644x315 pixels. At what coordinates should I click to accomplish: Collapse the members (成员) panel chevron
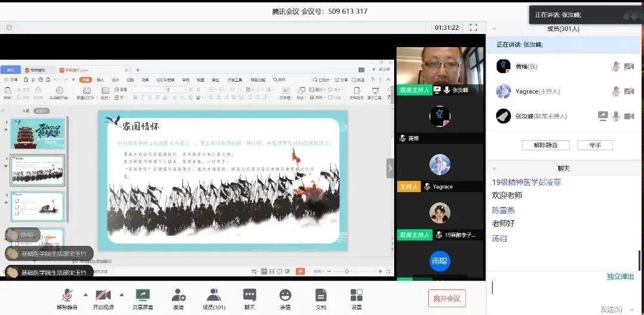pos(494,29)
